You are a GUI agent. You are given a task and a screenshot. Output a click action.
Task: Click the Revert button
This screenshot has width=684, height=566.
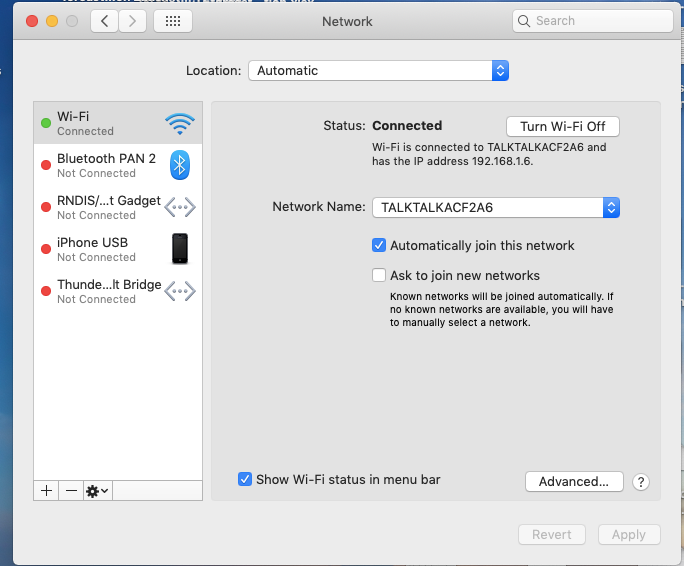[x=552, y=535]
